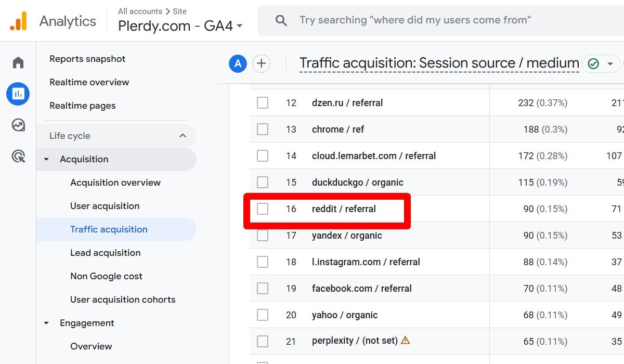Collapse the Life cycle section
The image size is (624, 364).
tap(182, 135)
